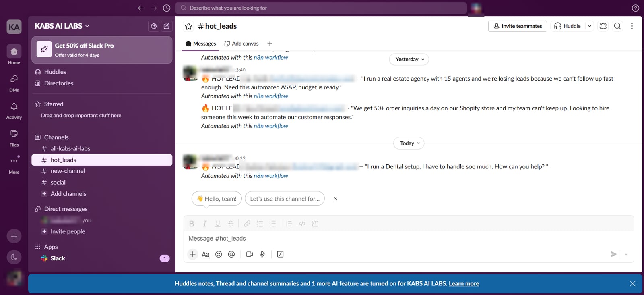The width and height of the screenshot is (644, 295).
Task: Follow the Learn more link in banner
Action: click(x=464, y=284)
